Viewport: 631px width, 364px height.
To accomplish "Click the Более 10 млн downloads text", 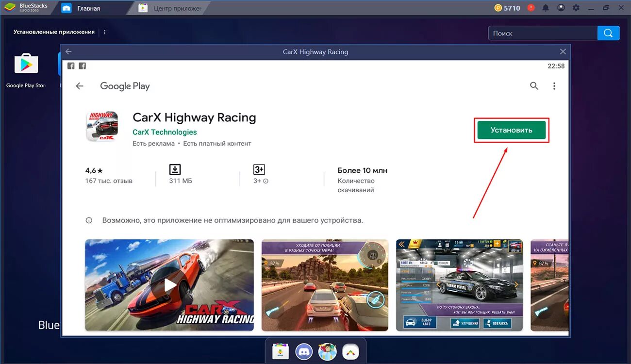I will pos(363,170).
